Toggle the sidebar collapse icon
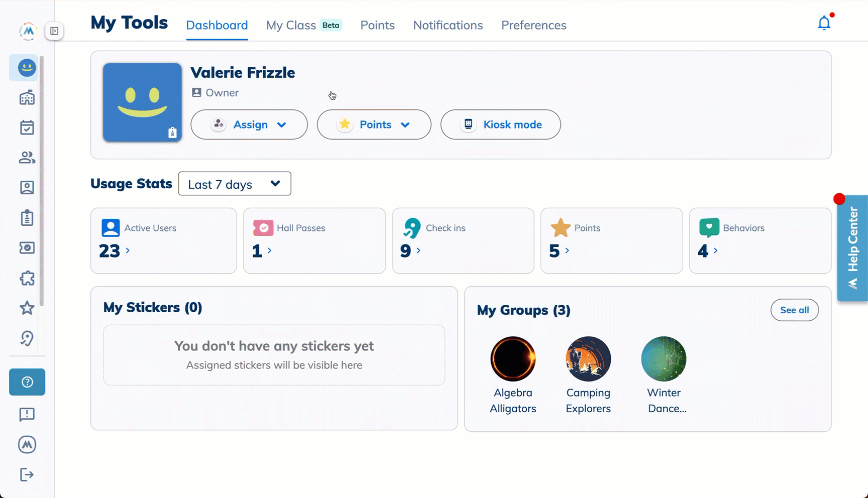Screen dimensions: 868x498 click(54, 31)
